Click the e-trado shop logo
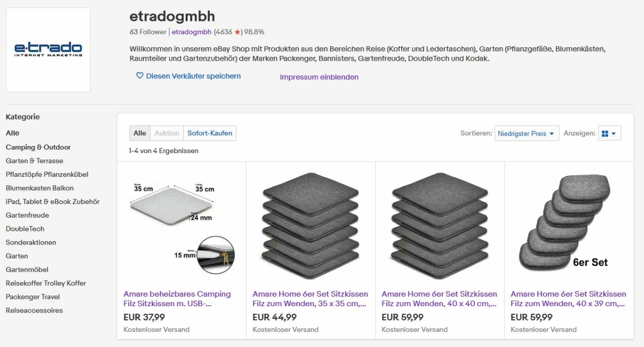 [48, 49]
